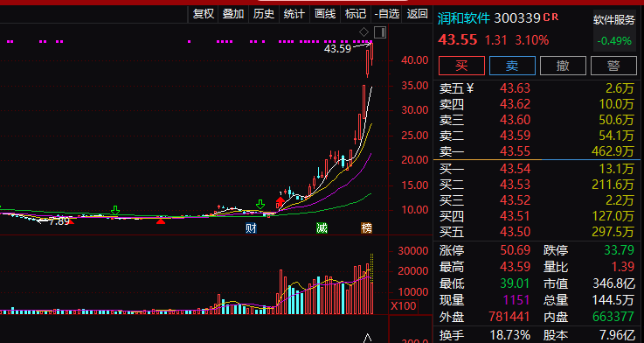Click 卖一 price 43.55 in order book
Screen dimensions: 644x343
[x=515, y=150]
